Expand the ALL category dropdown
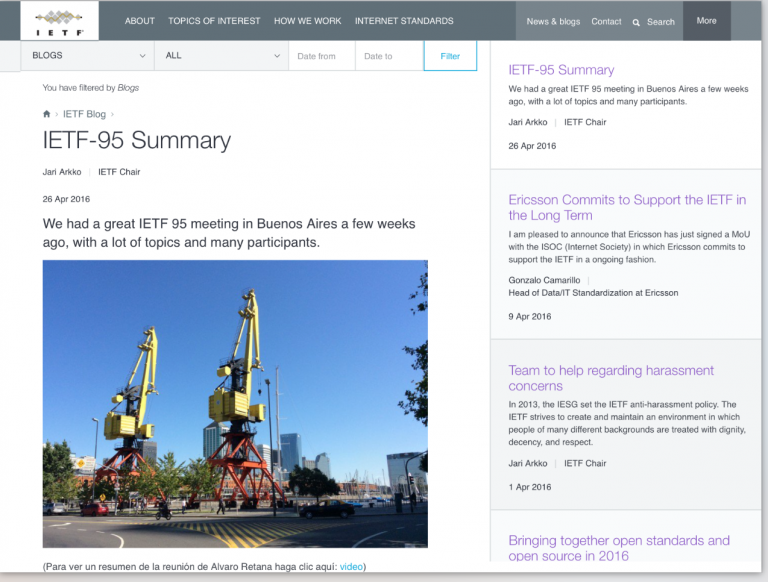Image resolution: width=768 pixels, height=582 pixels. (x=221, y=55)
